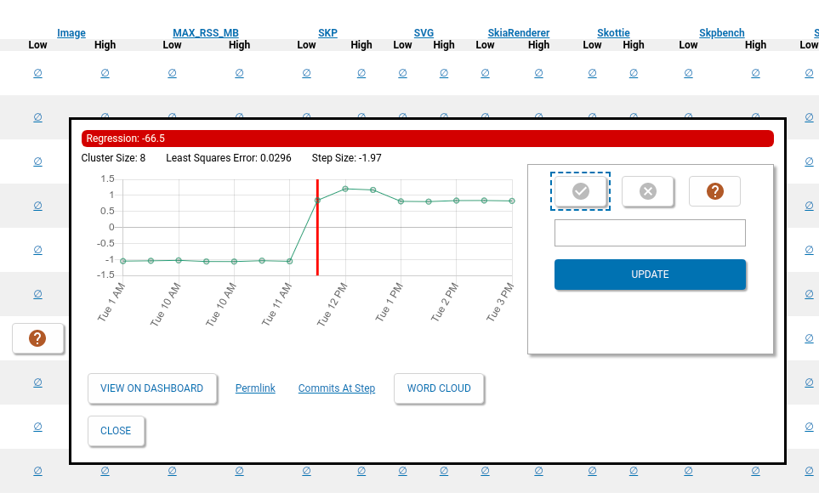
Task: Open the MAX_RSS_MB column header link
Action: 206,33
